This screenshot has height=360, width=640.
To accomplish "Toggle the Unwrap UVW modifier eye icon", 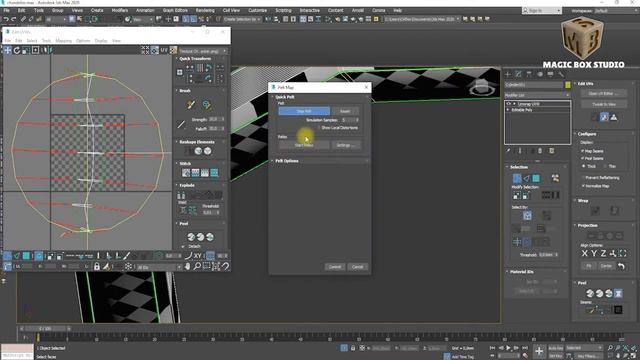I will tap(509, 104).
